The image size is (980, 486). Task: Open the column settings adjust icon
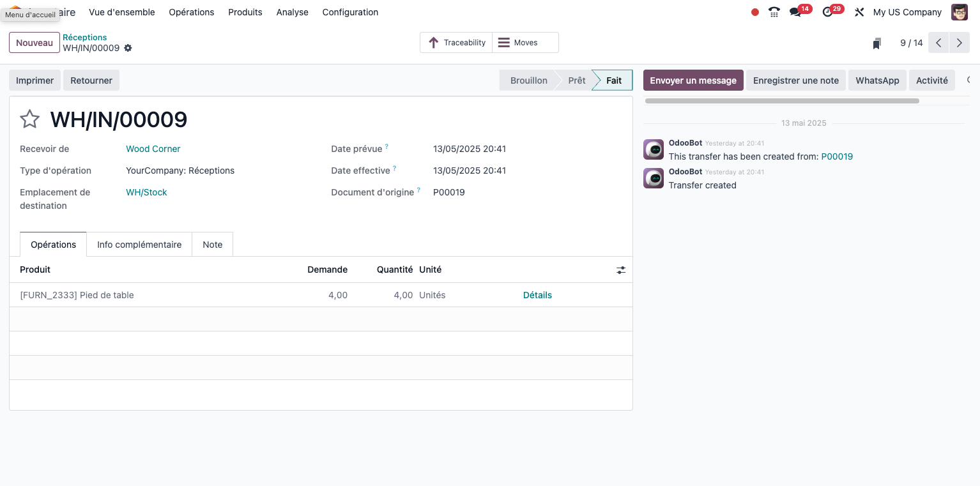point(621,270)
